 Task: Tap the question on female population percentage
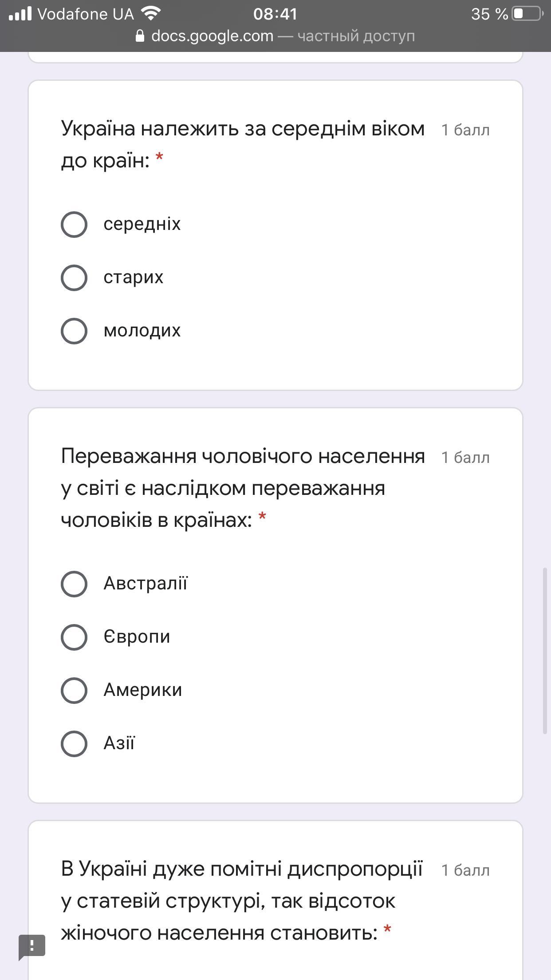pos(242,900)
